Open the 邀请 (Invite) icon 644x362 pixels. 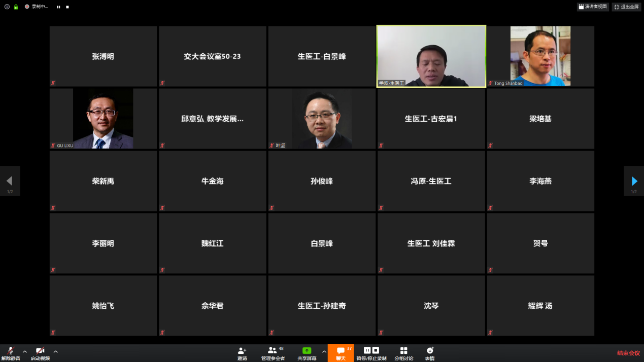[x=242, y=351]
